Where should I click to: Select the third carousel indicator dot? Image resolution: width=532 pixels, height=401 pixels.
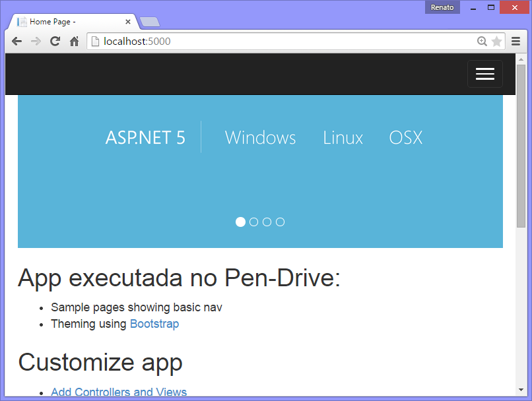(267, 222)
